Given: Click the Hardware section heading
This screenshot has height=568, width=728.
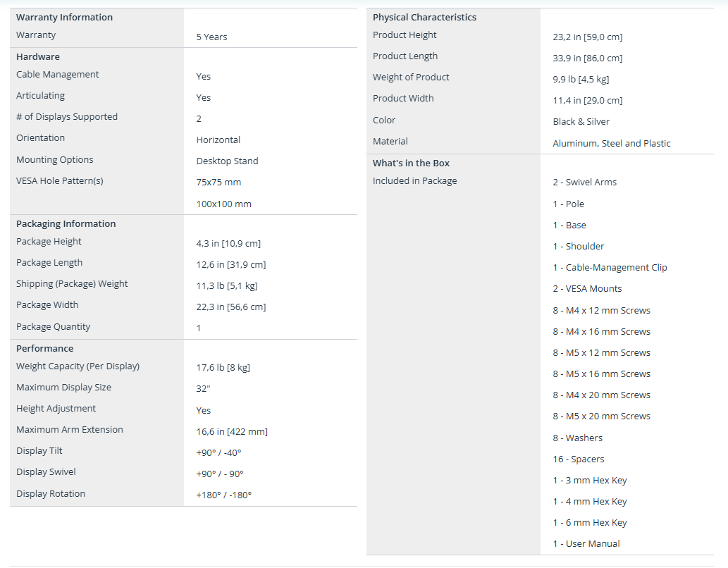Looking at the screenshot, I should 38,56.
